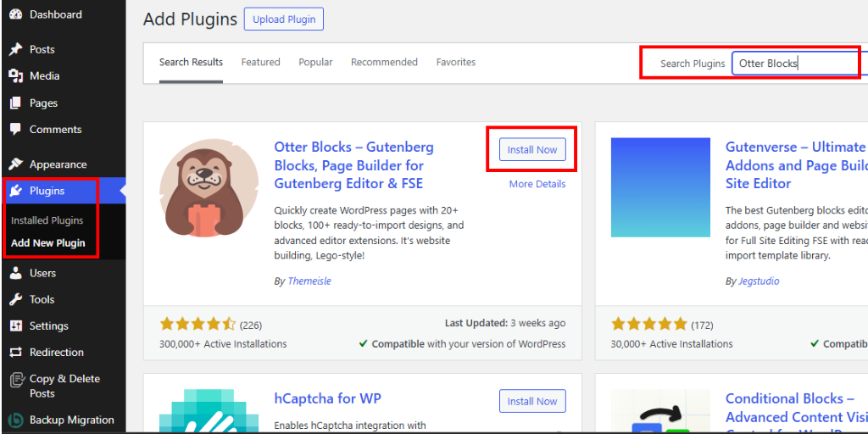This screenshot has height=434, width=868.
Task: Click the Plugins plug icon
Action: coord(15,191)
